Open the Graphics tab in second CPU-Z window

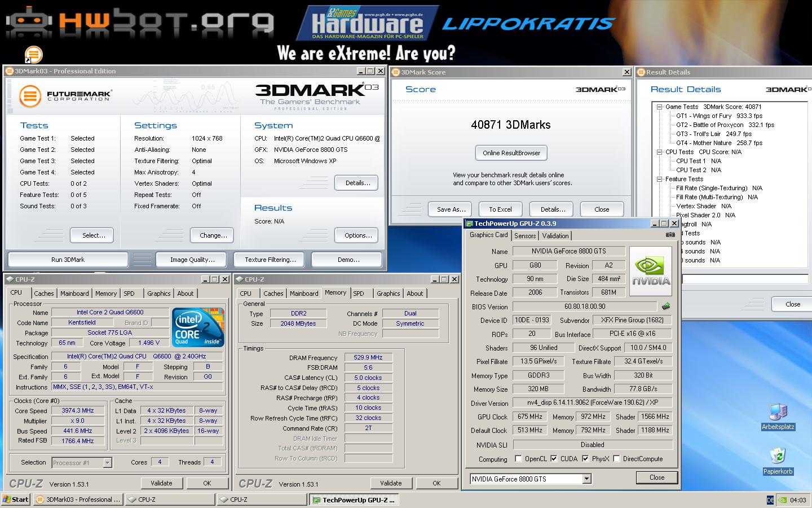pyautogui.click(x=389, y=294)
